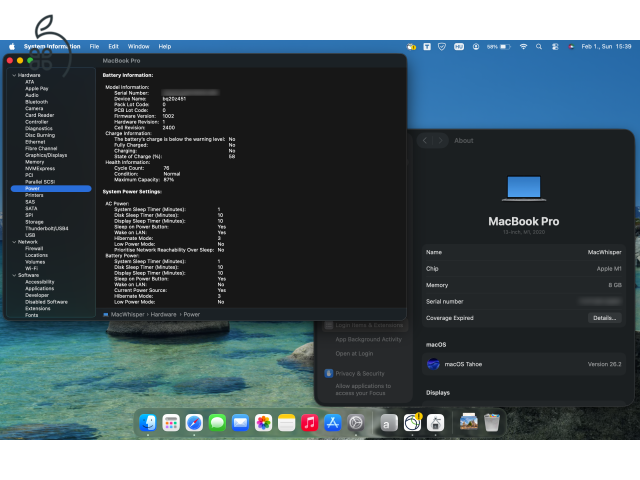Click the Cycle Count value
Viewport: 640px width, 480px height.
point(166,168)
